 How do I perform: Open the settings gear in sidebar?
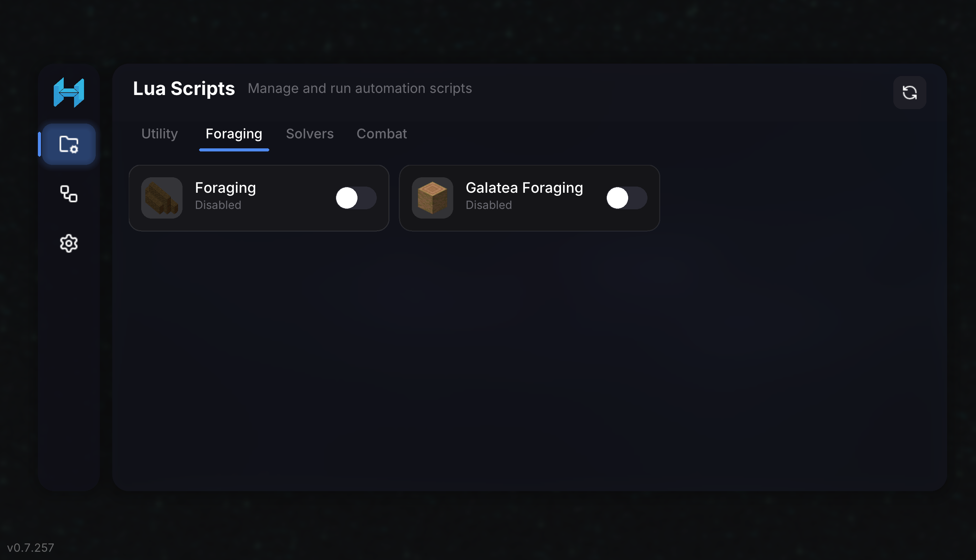69,243
